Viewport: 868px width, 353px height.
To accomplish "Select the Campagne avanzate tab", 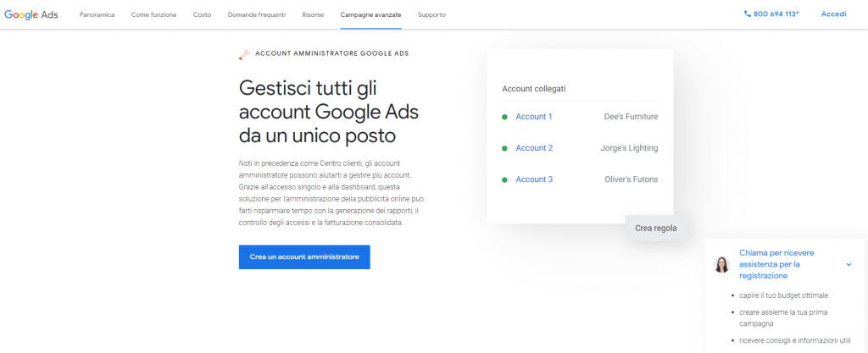I will tap(371, 15).
